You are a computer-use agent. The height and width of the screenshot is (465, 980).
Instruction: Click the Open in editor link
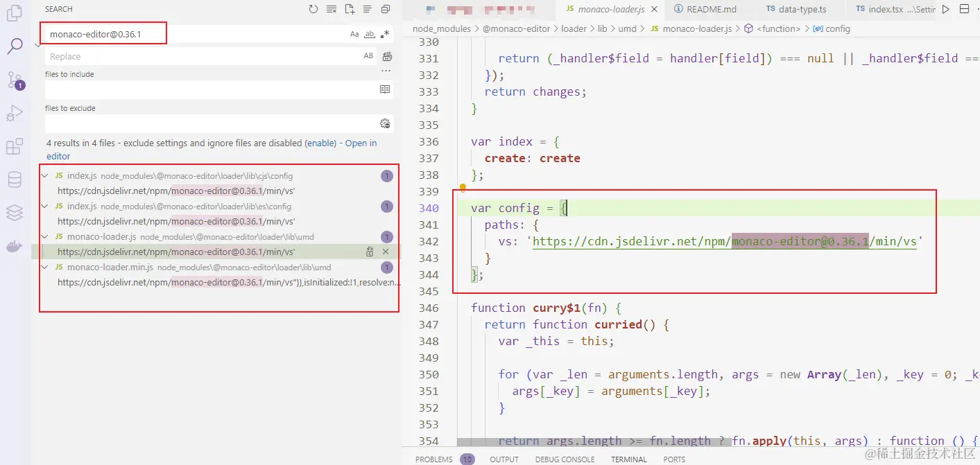click(212, 150)
